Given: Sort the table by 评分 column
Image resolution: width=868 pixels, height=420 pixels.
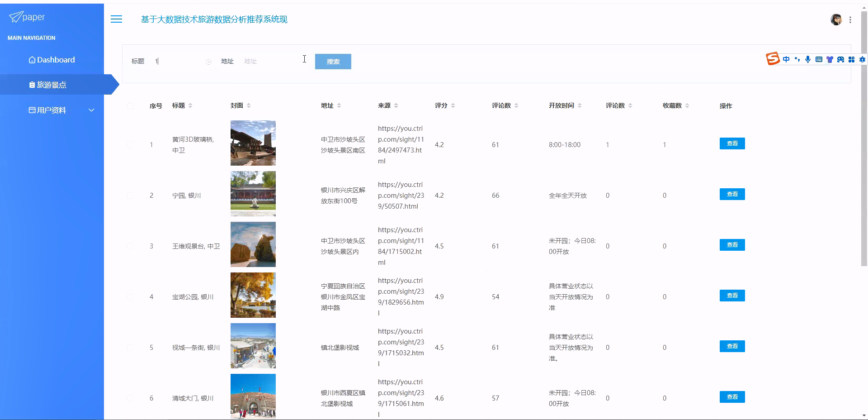Looking at the screenshot, I should (452, 105).
